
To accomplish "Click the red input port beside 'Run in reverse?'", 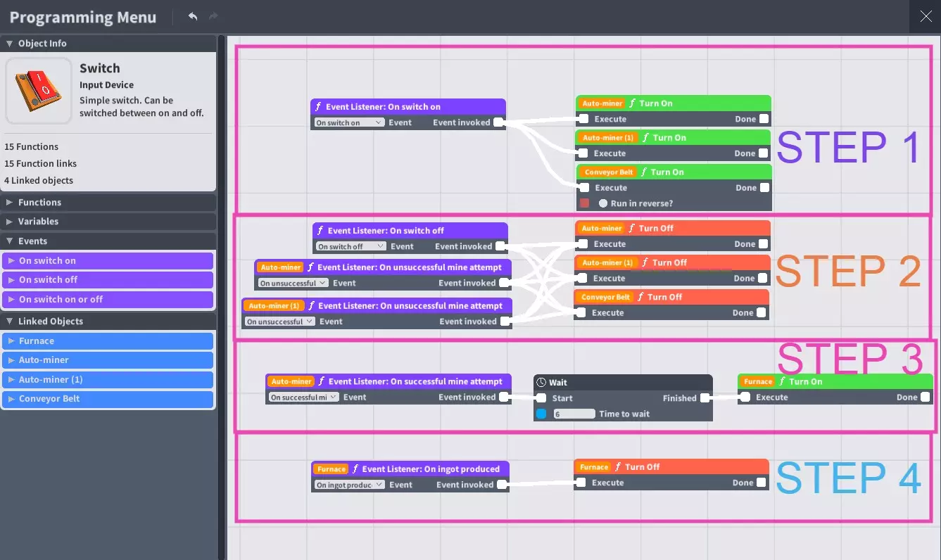I will tap(584, 203).
